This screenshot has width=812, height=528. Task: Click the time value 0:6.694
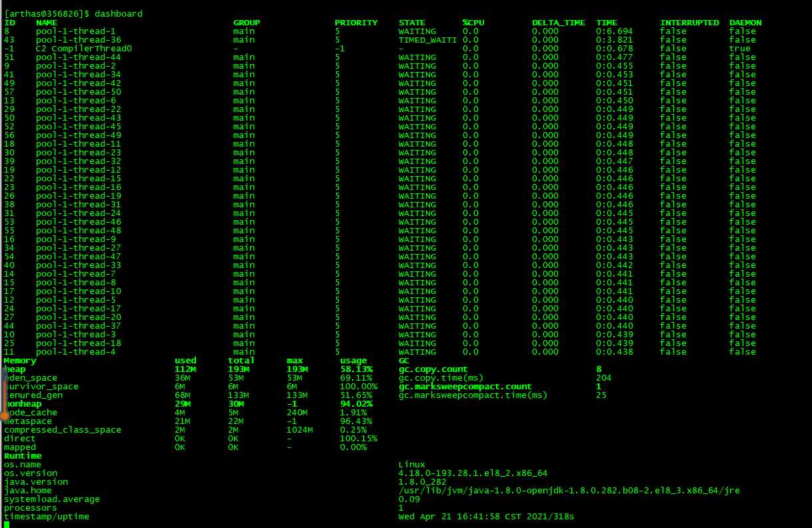(x=615, y=31)
